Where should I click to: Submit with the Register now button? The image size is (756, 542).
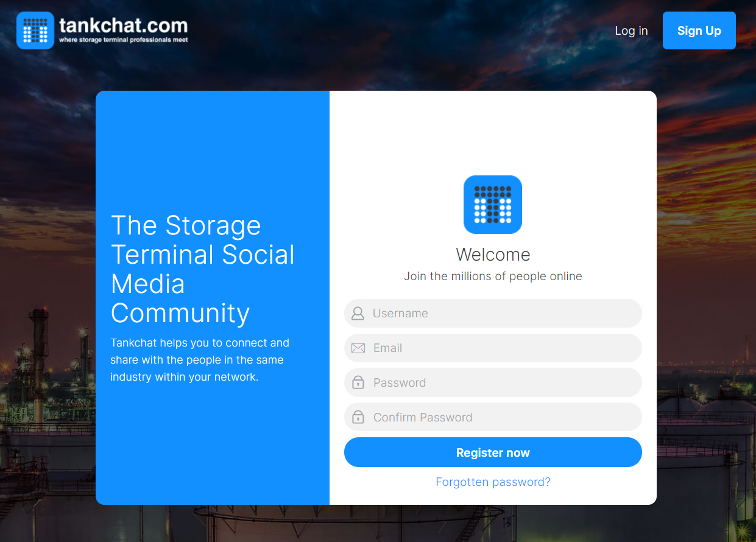pyautogui.click(x=493, y=452)
